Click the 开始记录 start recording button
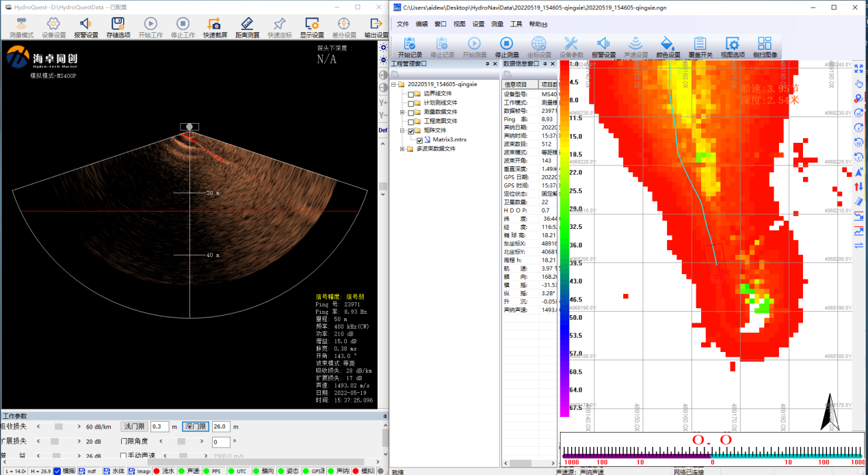The width and height of the screenshot is (868, 475). click(x=408, y=46)
